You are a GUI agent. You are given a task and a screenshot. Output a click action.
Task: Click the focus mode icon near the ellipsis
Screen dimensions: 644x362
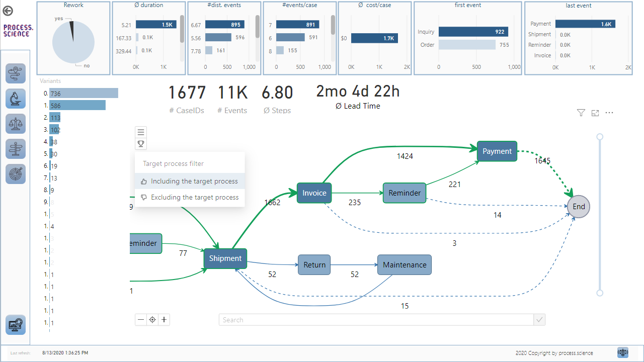595,113
